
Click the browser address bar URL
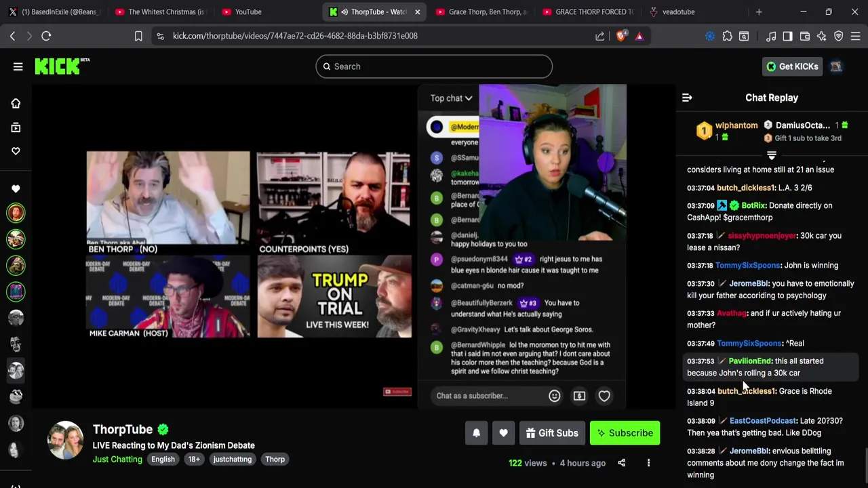coord(295,36)
